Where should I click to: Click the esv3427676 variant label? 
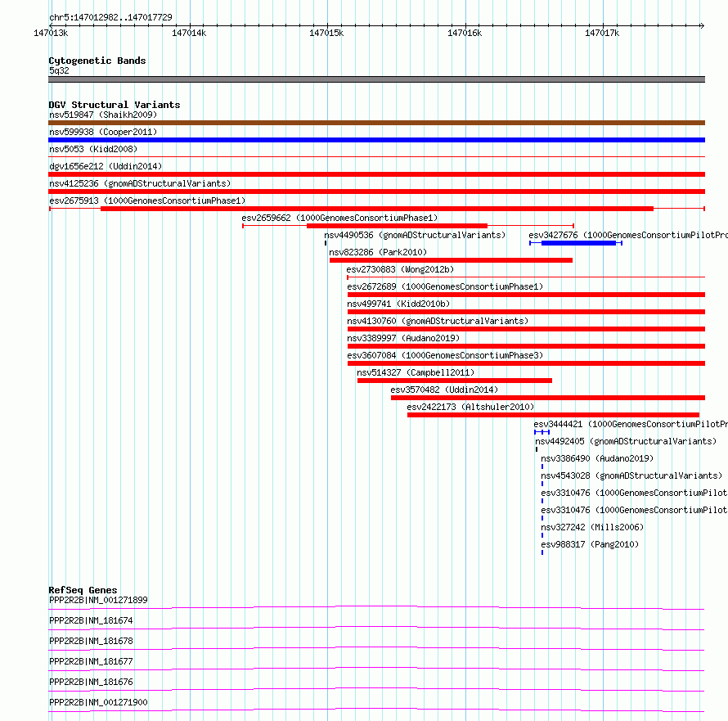click(628, 235)
